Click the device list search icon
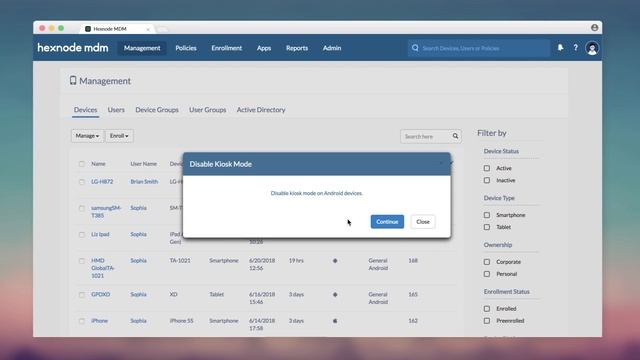The width and height of the screenshot is (640, 360). pos(455,136)
